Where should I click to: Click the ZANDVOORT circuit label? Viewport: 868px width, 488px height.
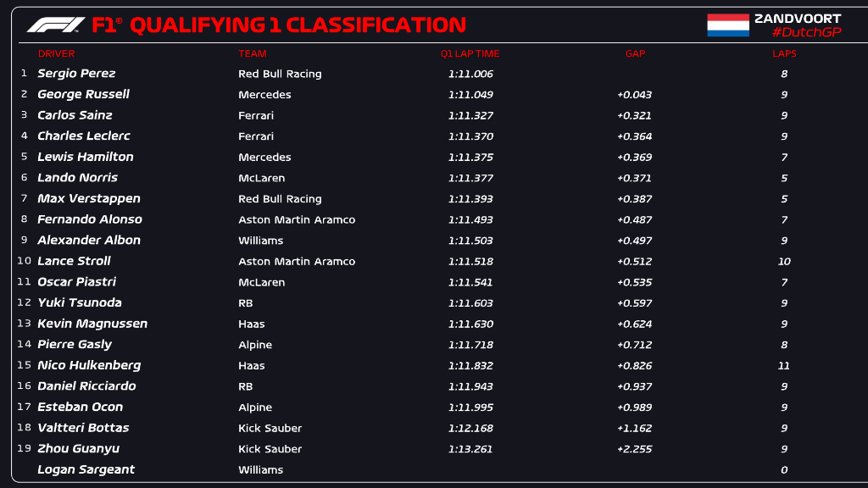pyautogui.click(x=798, y=18)
